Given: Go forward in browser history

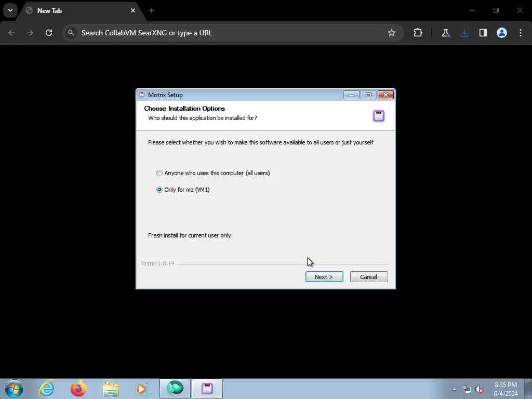Looking at the screenshot, I should point(30,33).
